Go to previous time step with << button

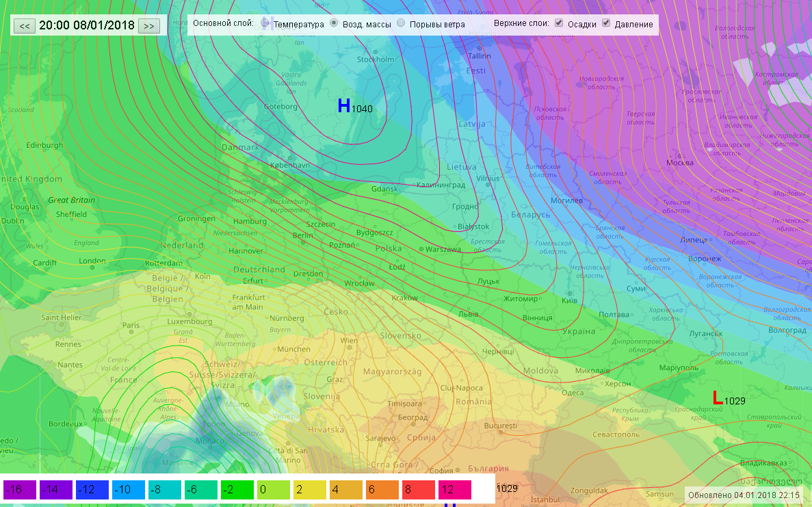[25, 26]
